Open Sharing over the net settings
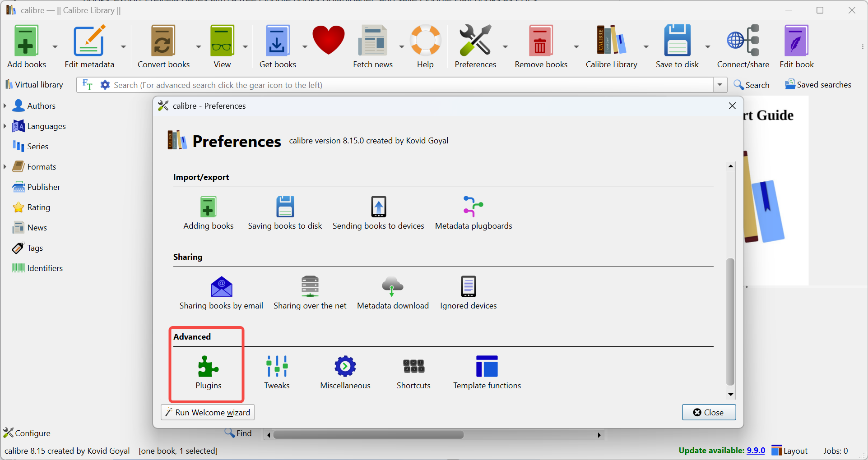 310,293
